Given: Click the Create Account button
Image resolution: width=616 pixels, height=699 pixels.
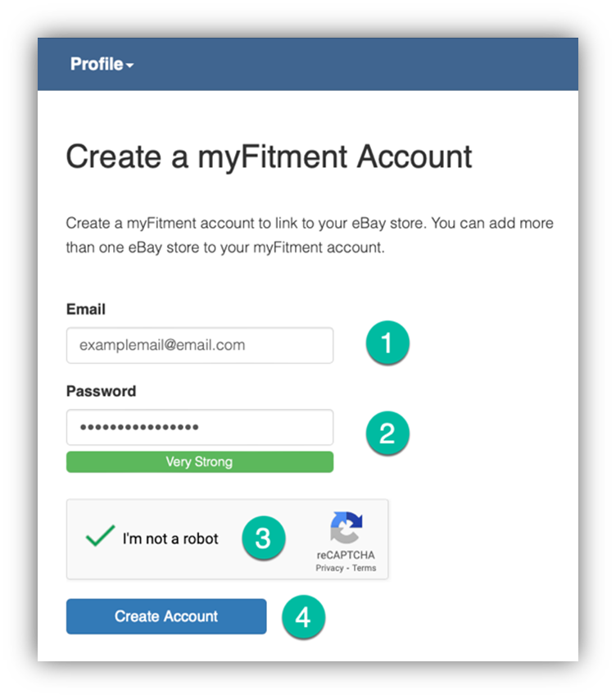Looking at the screenshot, I should pyautogui.click(x=166, y=616).
